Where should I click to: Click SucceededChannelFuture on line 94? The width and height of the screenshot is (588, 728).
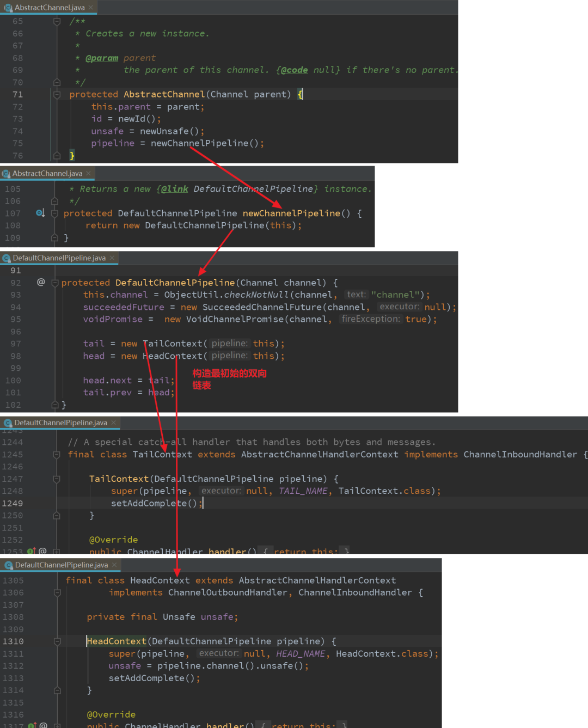[x=262, y=307]
